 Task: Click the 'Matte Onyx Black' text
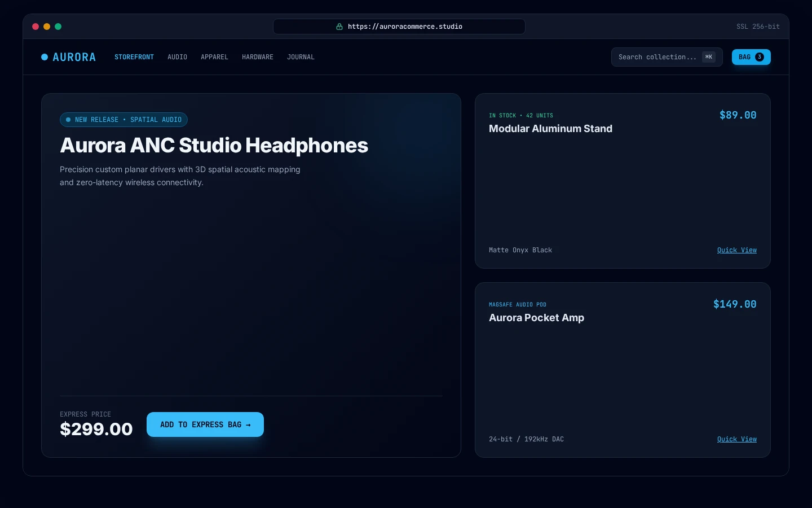(520, 250)
